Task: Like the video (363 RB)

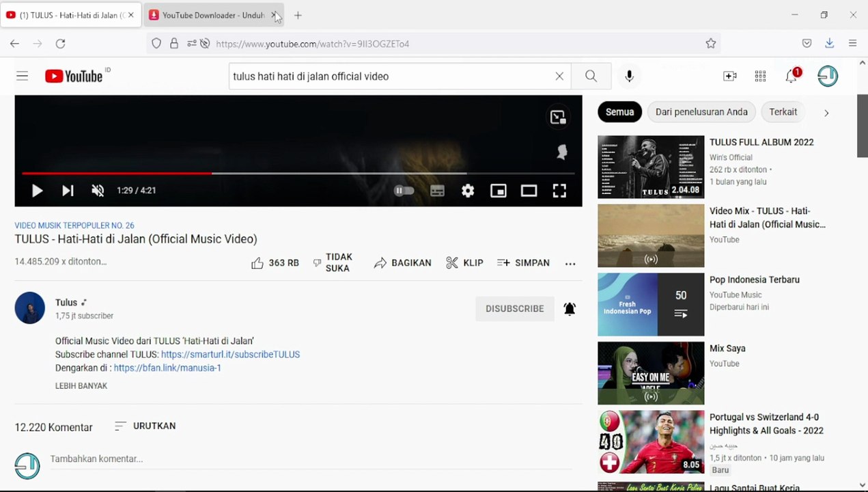Action: click(275, 263)
